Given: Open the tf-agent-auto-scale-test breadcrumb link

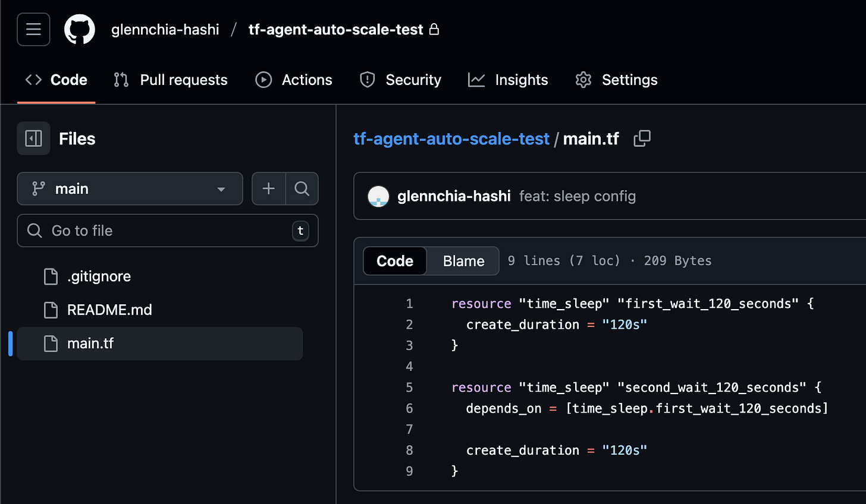Looking at the screenshot, I should tap(451, 138).
